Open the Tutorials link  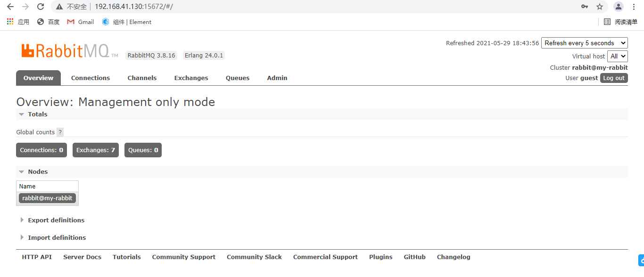coord(126,257)
